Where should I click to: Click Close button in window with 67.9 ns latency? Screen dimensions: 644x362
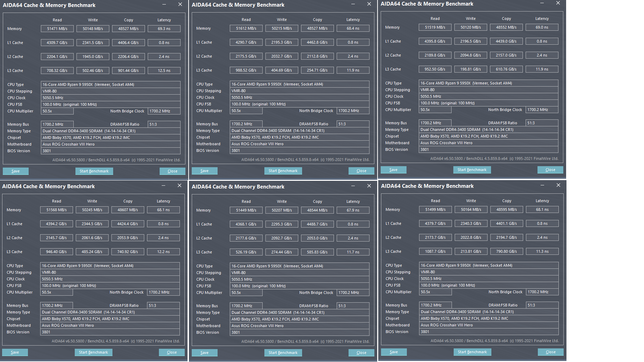click(361, 353)
